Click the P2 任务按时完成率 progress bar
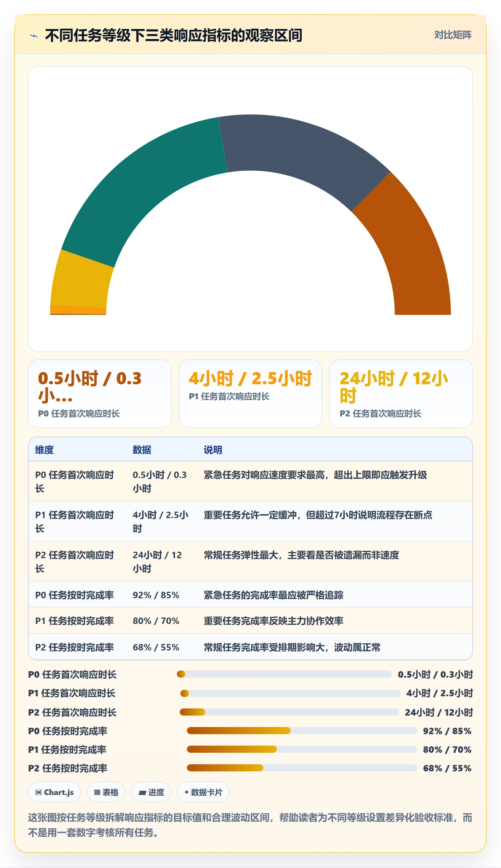Screen dimensions: 501x868 tap(302, 768)
